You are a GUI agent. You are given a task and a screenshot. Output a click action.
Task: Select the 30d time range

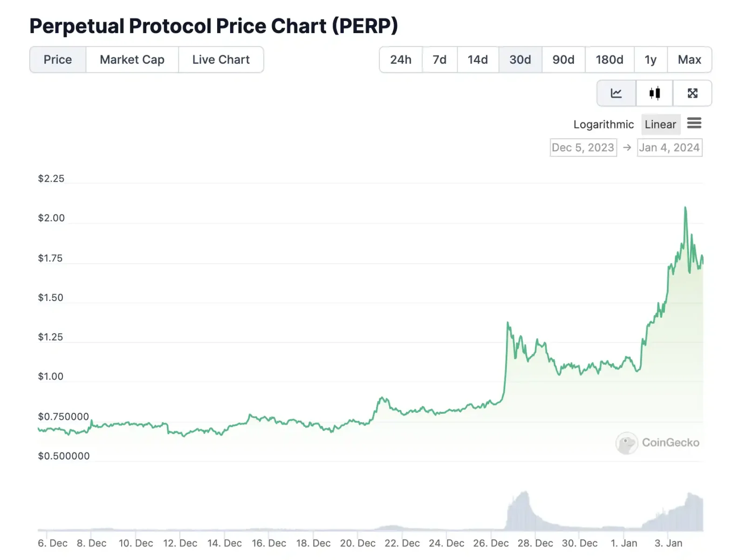coord(520,60)
